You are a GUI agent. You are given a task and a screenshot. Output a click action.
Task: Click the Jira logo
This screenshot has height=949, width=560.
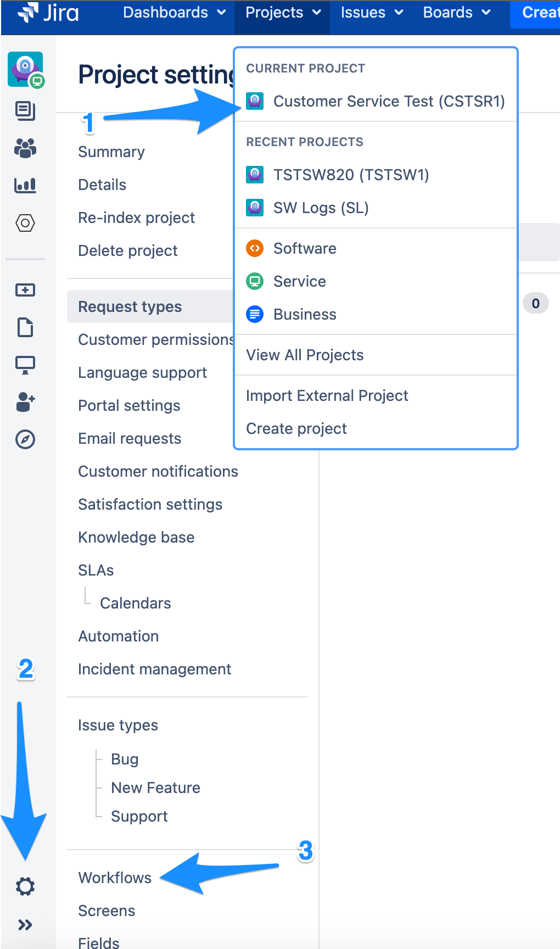pos(48,13)
